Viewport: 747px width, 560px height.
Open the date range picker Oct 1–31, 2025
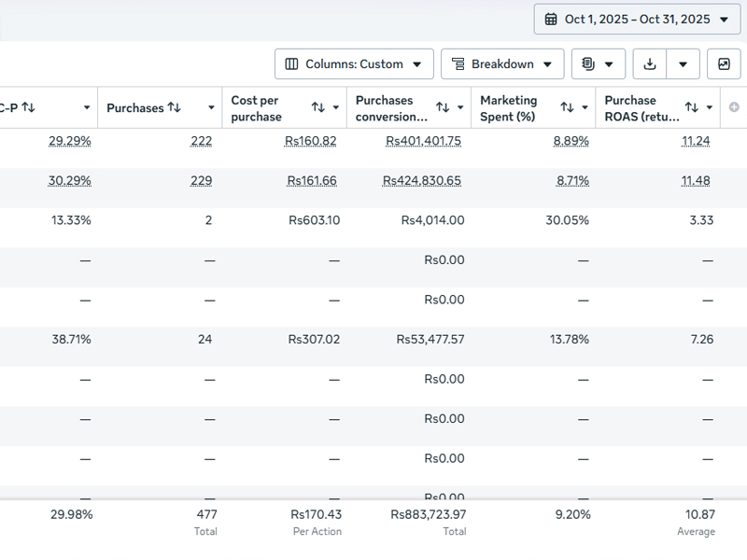pos(638,19)
